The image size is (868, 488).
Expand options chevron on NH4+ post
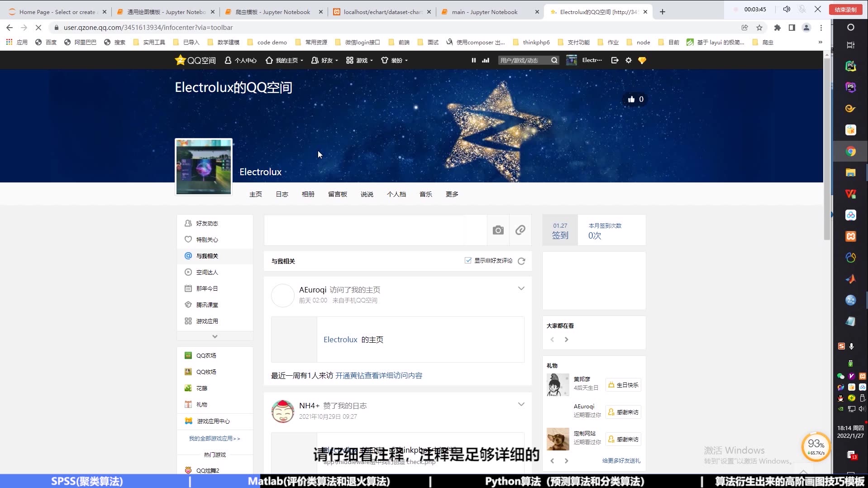pos(521,404)
